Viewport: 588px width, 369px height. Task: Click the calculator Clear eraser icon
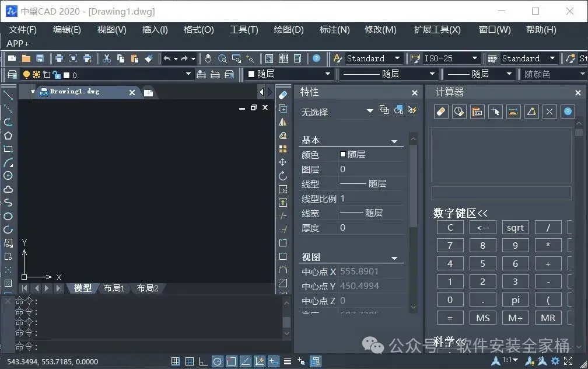coord(441,112)
